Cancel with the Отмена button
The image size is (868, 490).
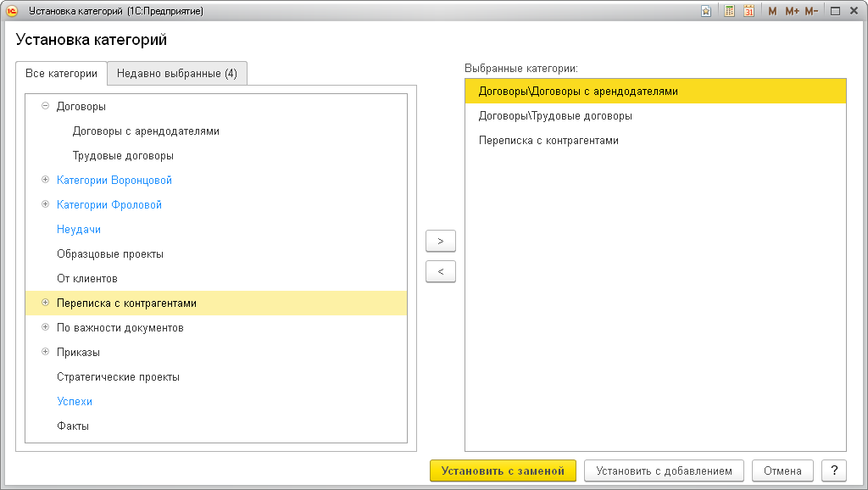click(x=782, y=471)
